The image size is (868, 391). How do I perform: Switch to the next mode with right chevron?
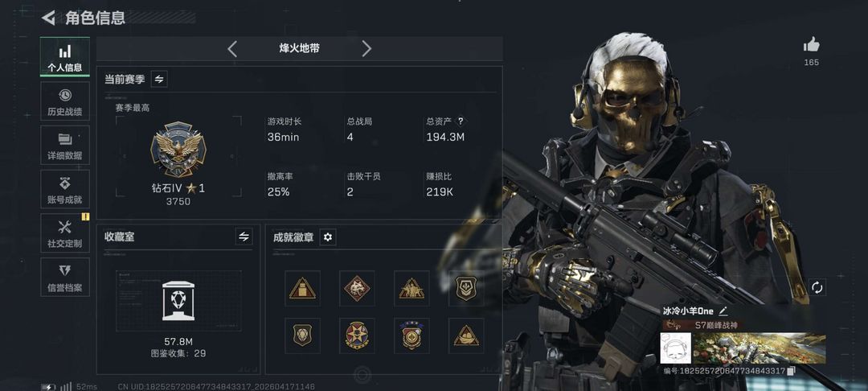[366, 49]
